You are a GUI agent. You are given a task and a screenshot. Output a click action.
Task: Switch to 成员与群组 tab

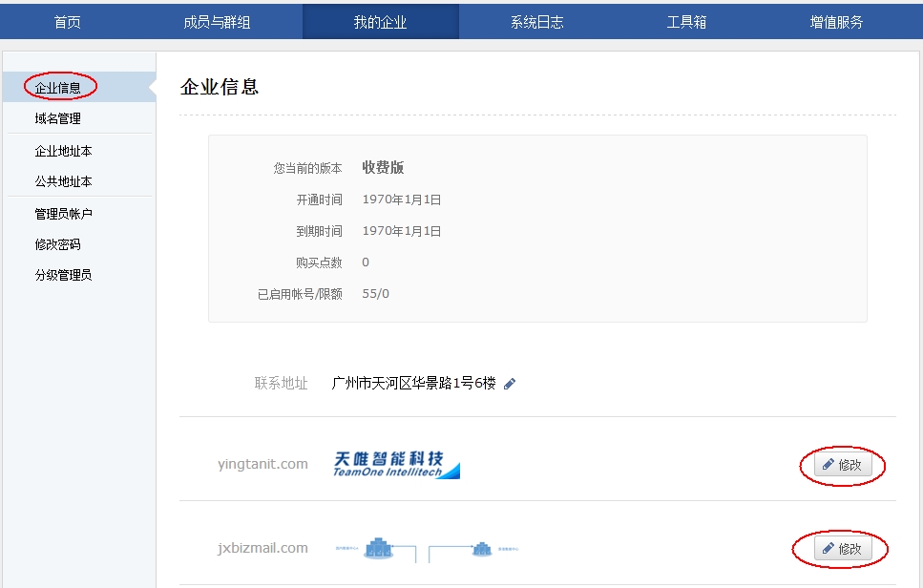pos(217,22)
